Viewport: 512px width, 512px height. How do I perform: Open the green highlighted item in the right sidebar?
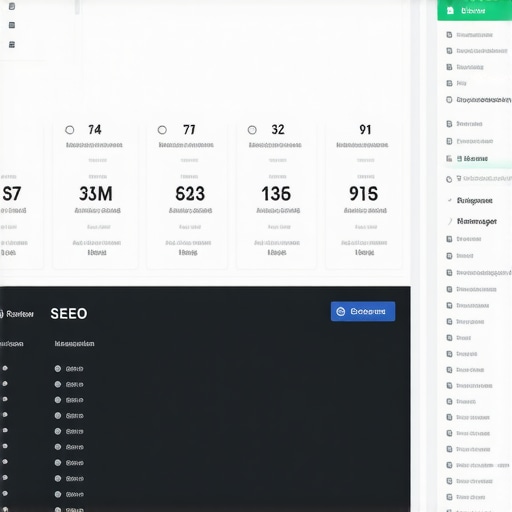(478, 159)
